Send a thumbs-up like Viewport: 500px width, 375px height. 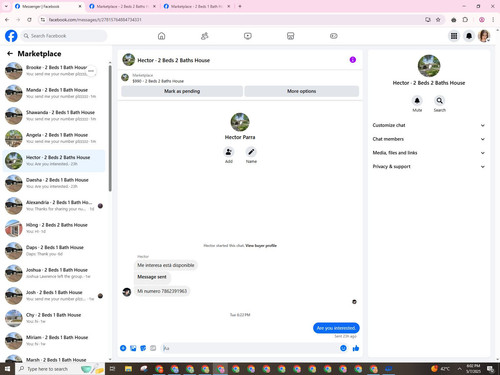[x=356, y=348]
